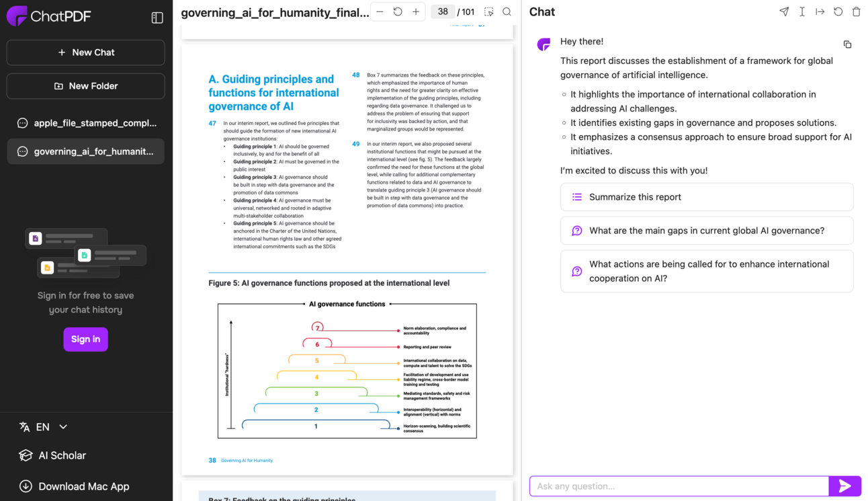The width and height of the screenshot is (868, 501).
Task: Click 'International collaboration on data' figure label
Action: [x=438, y=363]
